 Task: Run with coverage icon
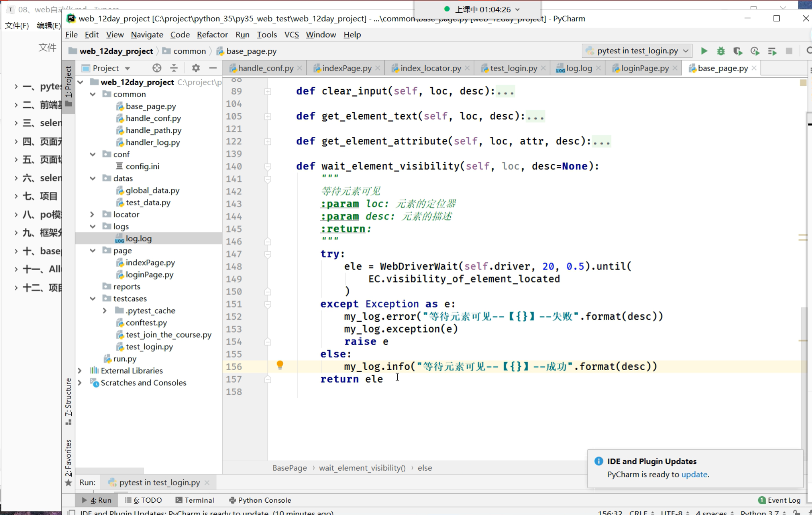737,51
